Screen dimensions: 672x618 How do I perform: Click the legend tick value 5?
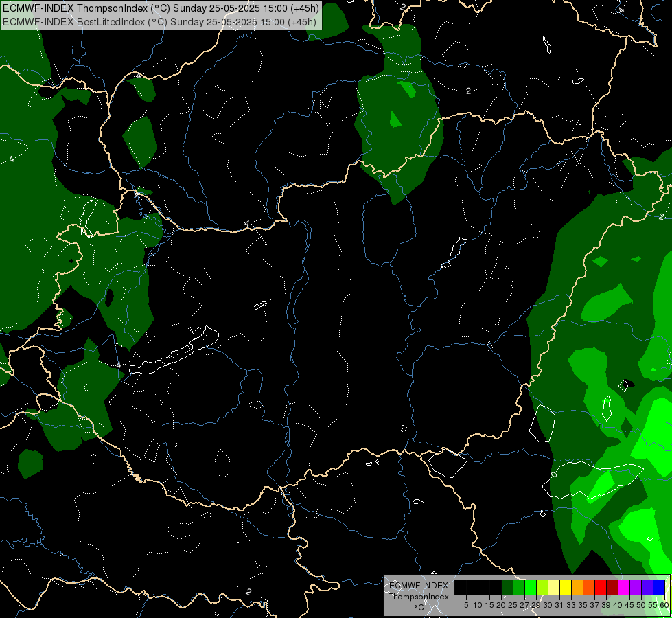[x=466, y=605]
